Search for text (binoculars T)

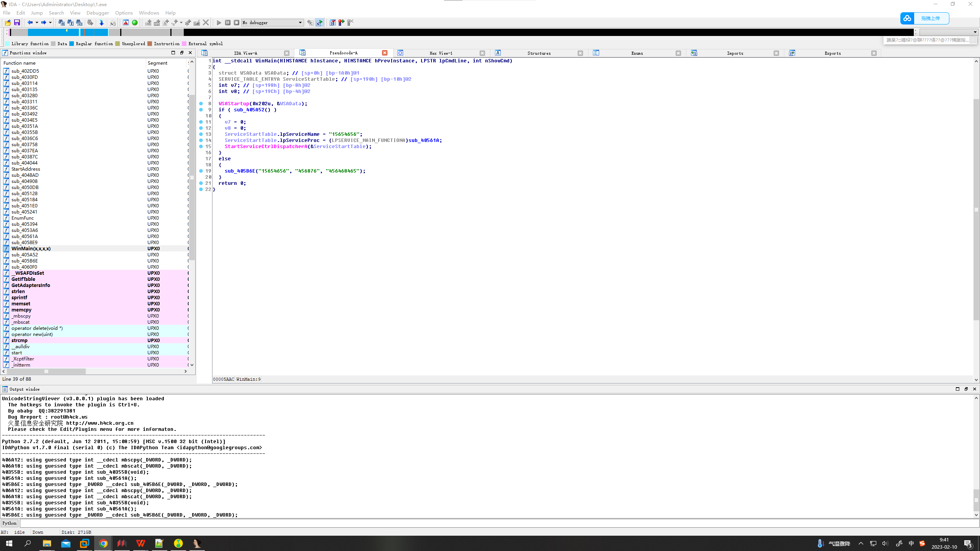tap(70, 23)
